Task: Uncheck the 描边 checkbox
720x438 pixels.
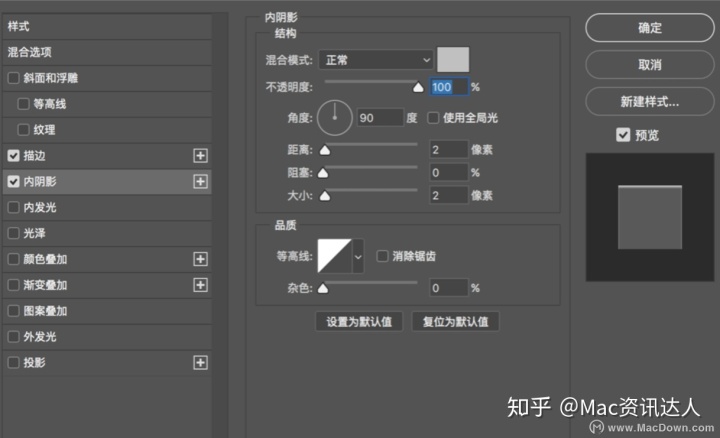Action: point(13,156)
